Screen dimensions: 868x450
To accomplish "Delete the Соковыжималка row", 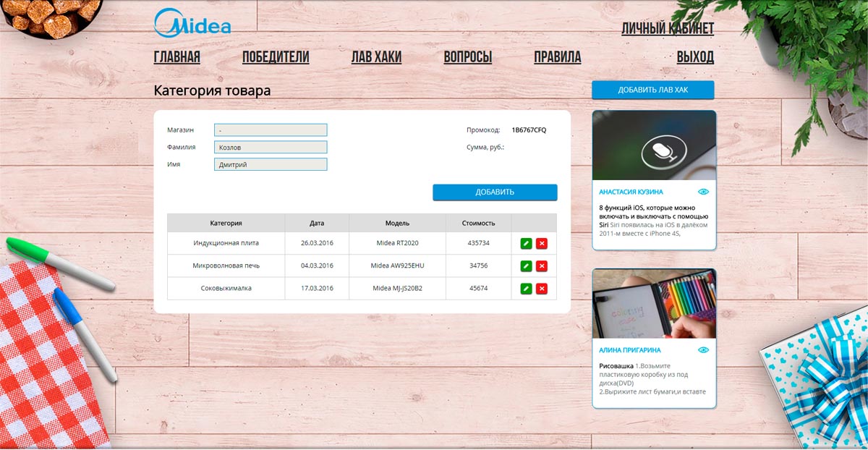I will tap(542, 289).
